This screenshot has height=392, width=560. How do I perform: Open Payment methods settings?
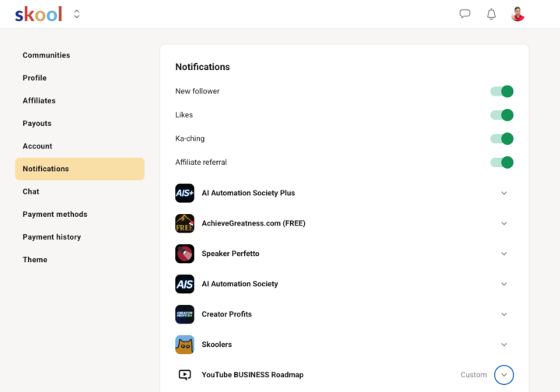pos(55,215)
